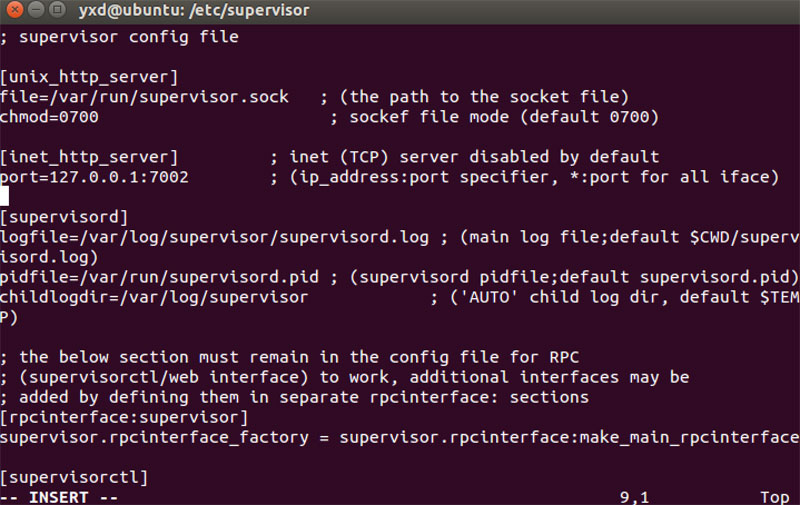Click the pidfile=/var/run/supervisord.pid entry
Image resolution: width=800 pixels, height=505 pixels.
(x=159, y=277)
